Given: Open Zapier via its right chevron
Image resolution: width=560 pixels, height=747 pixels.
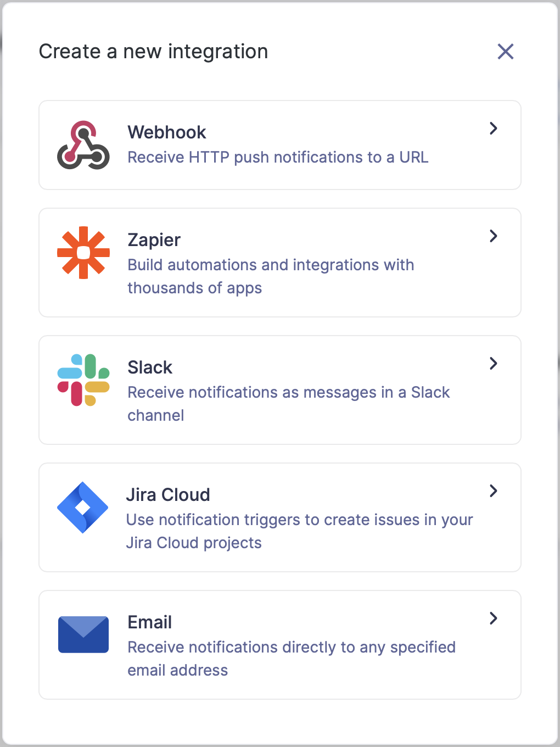Looking at the screenshot, I should click(494, 236).
